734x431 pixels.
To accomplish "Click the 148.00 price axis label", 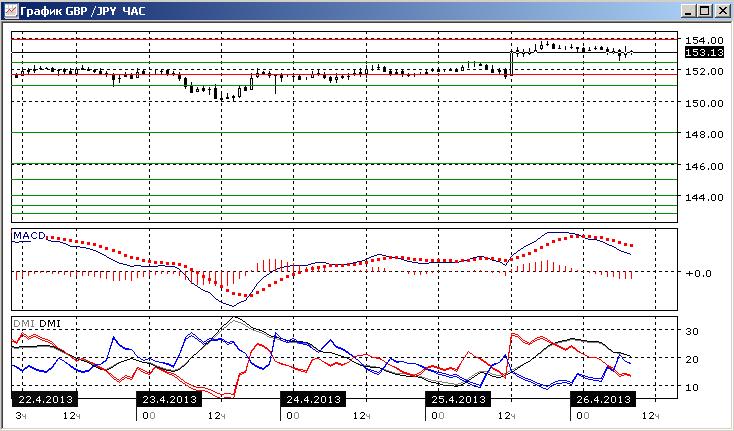I will pyautogui.click(x=704, y=134).
